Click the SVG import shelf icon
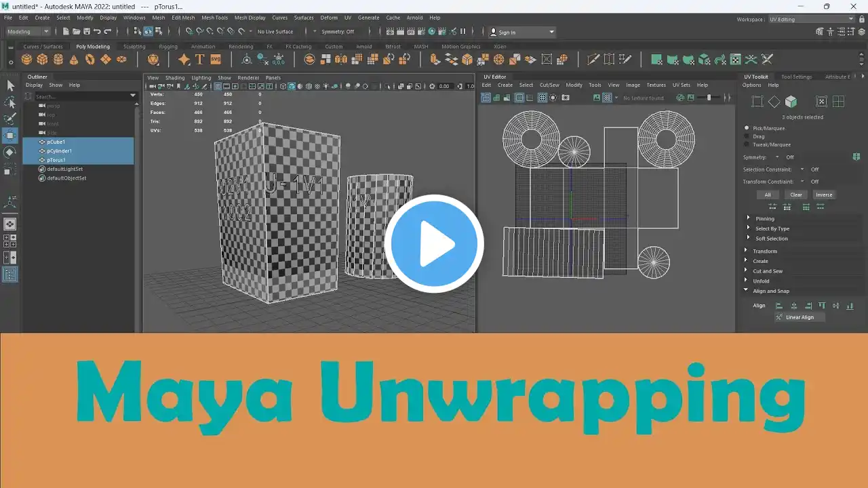The image size is (868, 488). (216, 60)
